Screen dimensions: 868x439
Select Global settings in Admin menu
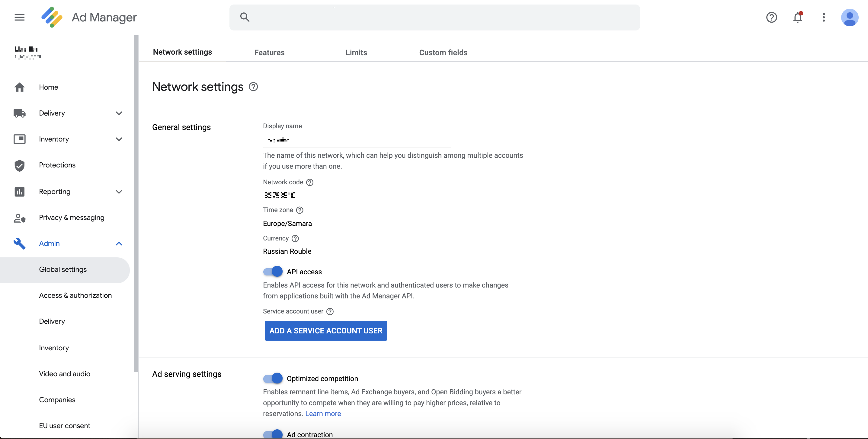pos(65,270)
